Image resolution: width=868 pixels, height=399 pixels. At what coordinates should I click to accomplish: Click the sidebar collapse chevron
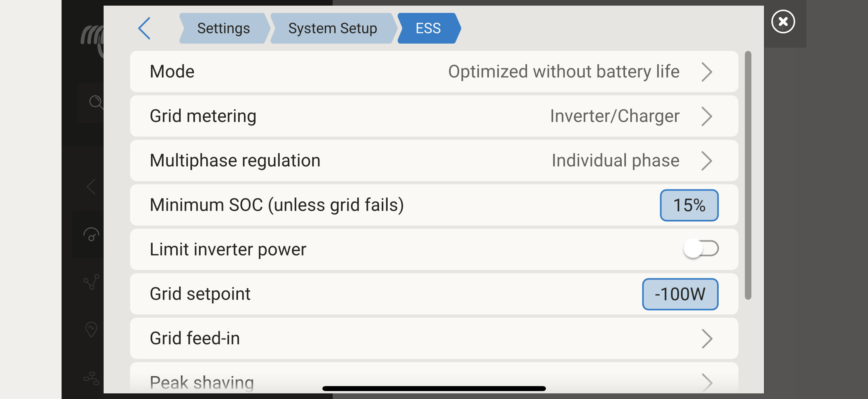pos(91,187)
